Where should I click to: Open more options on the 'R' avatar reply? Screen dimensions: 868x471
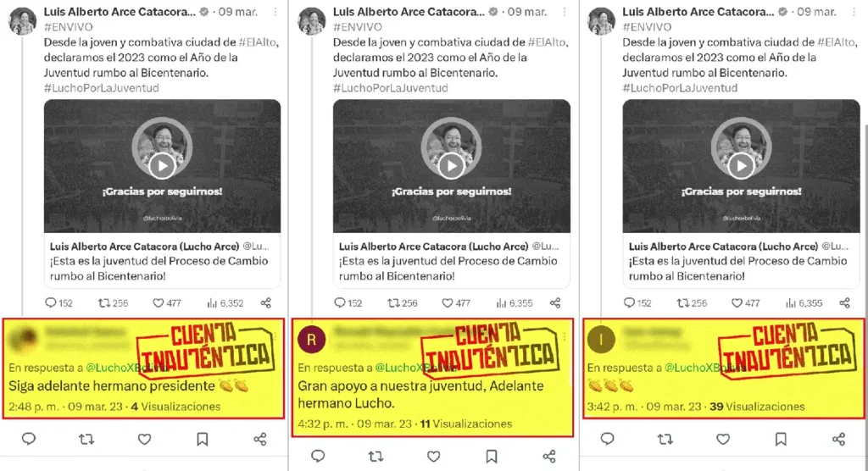click(565, 336)
